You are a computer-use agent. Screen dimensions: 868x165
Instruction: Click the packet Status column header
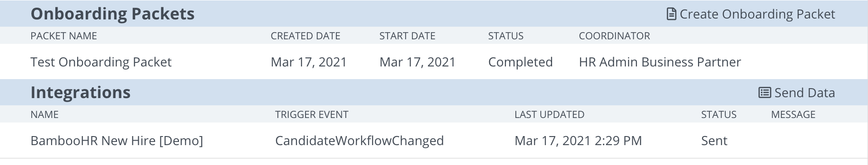[506, 36]
